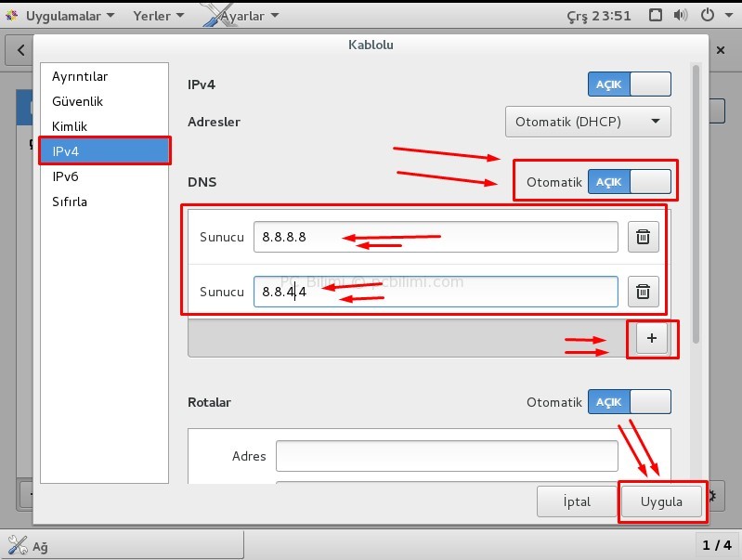The height and width of the screenshot is (560, 742).
Task: Click the network square icon in top bar
Action: [x=656, y=16]
